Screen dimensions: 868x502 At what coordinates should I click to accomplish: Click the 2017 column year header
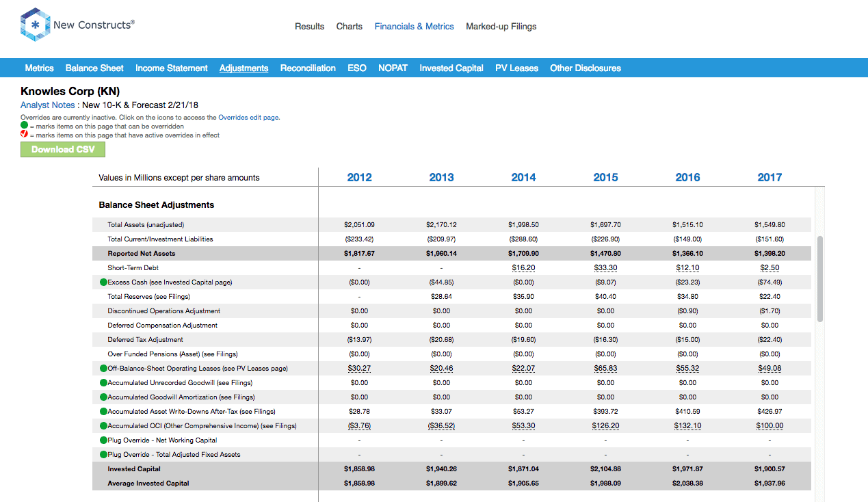[770, 178]
